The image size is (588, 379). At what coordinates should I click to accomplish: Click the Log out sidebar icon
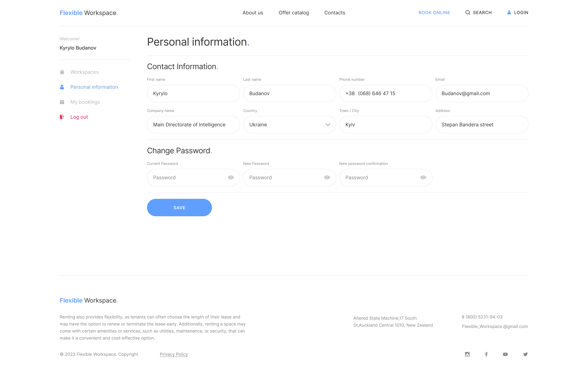point(62,117)
